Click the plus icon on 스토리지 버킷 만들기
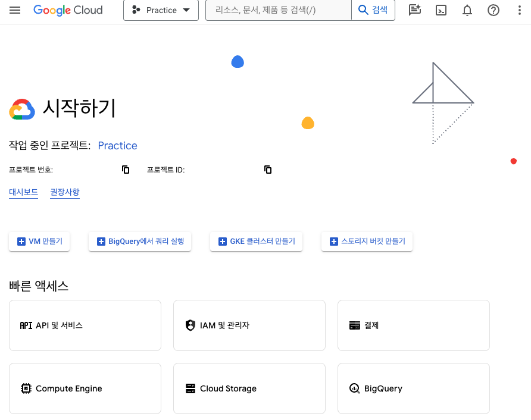Screen dimensions: 531x420 [333, 242]
